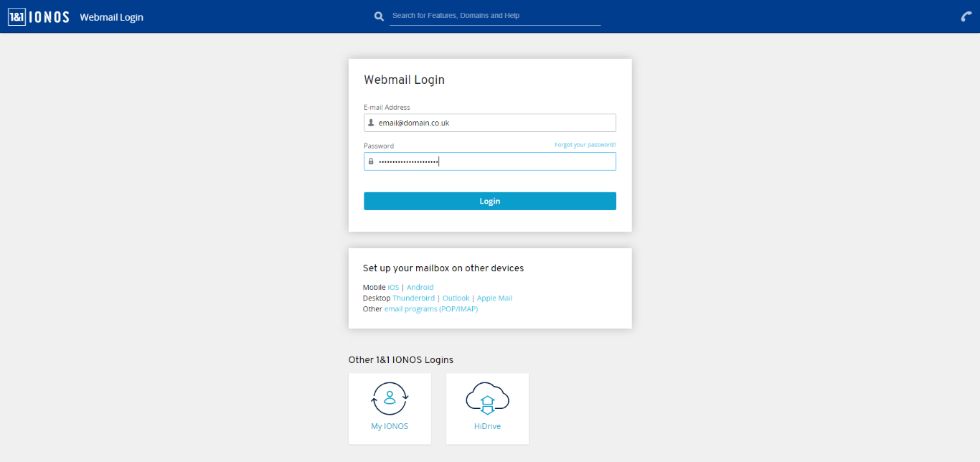Click the padlock icon in the password field
980x462 pixels.
point(372,161)
